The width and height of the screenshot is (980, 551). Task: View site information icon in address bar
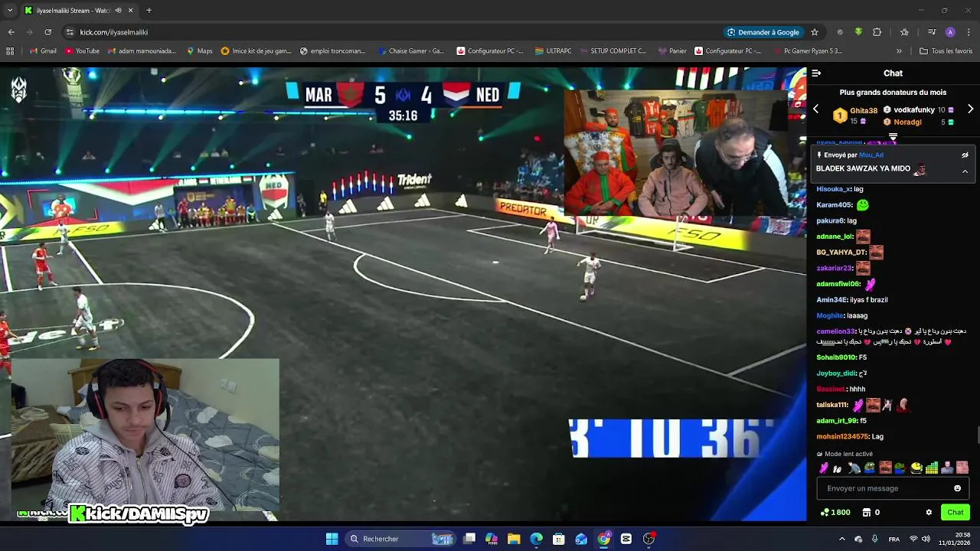[70, 32]
